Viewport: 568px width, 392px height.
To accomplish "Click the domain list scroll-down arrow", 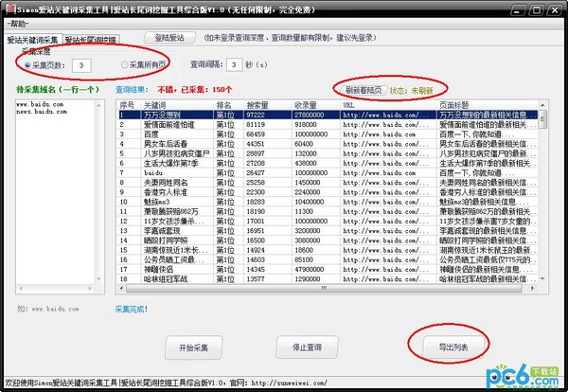I will (98, 278).
